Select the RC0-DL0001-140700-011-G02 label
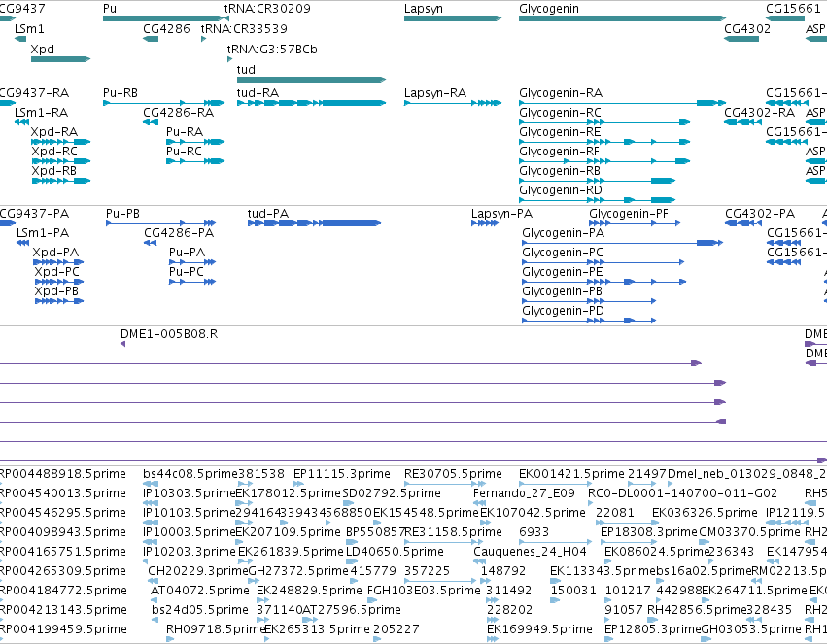Screen dimensions: 827x644 click(682, 493)
